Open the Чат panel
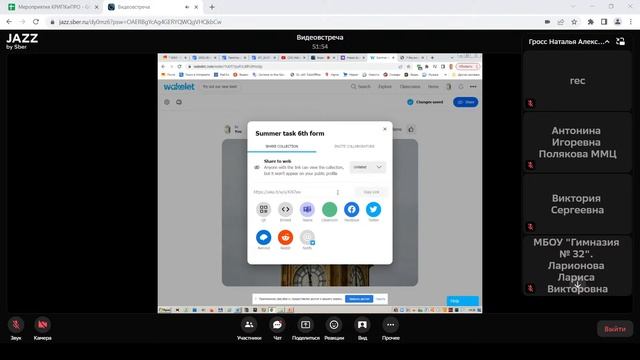Viewport: 640px width, 360px height. (x=277, y=325)
